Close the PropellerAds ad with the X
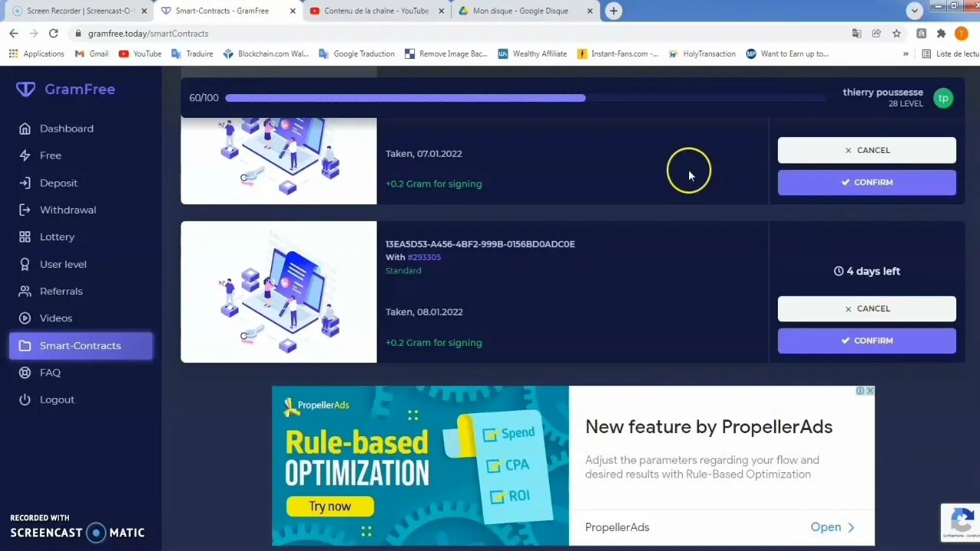The height and width of the screenshot is (551, 980). 870,391
